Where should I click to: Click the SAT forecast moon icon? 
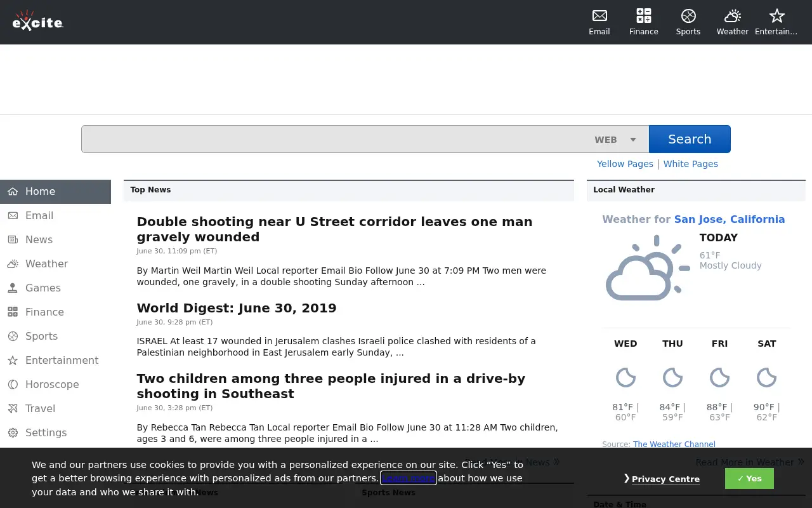[x=766, y=378]
